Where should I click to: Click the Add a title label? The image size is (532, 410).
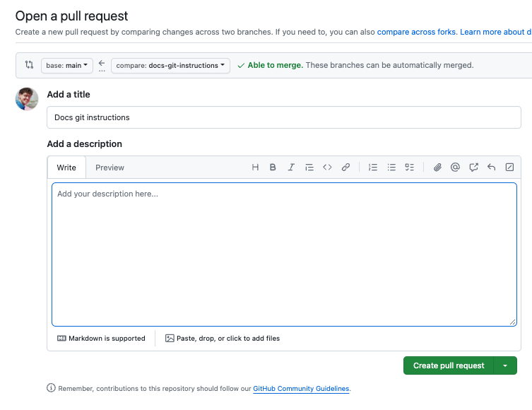[x=69, y=94]
